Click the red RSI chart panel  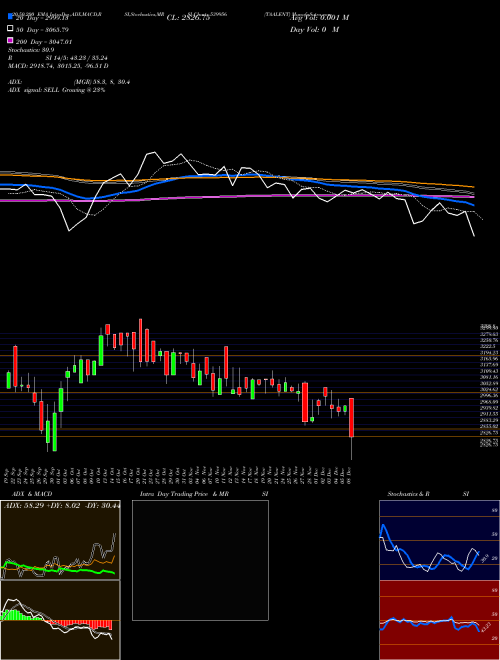pos(439,620)
